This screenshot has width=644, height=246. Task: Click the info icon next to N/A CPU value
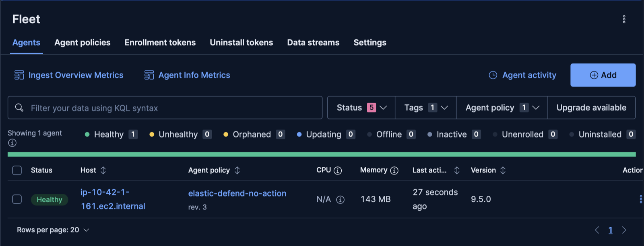click(340, 200)
